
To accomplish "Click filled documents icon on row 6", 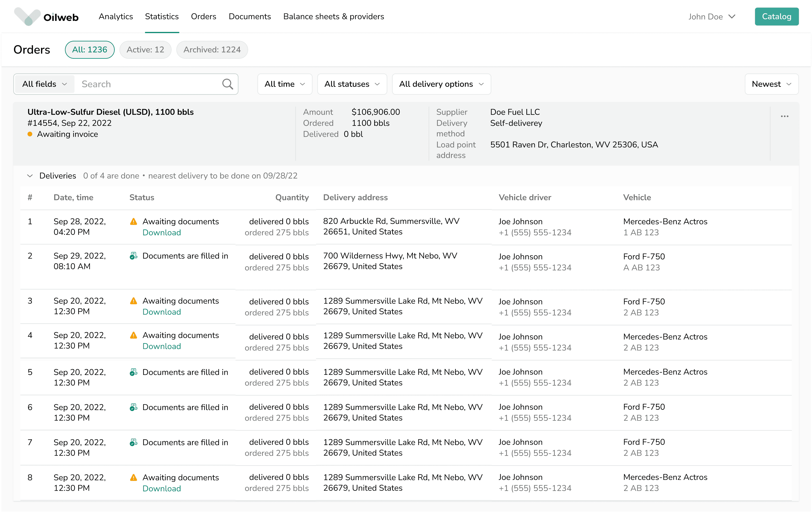I will click(x=133, y=407).
